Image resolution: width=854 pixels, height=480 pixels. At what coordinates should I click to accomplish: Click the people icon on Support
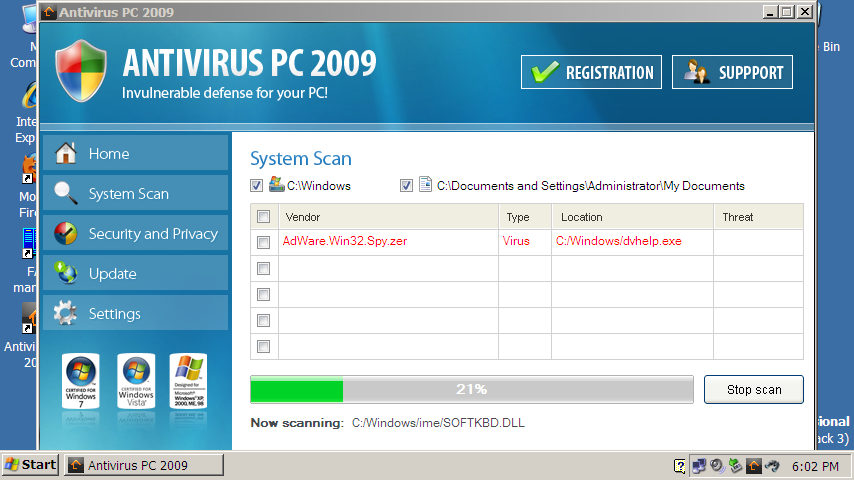click(696, 71)
